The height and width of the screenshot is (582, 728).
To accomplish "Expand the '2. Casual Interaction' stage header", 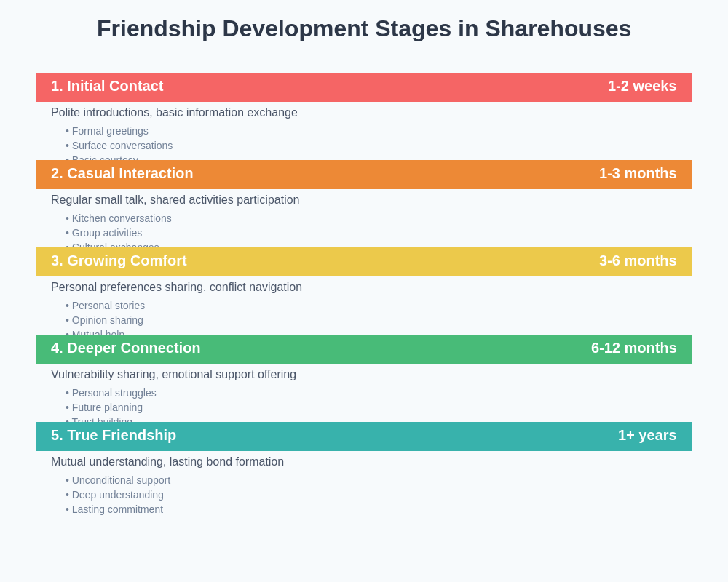I will click(x=122, y=173).
